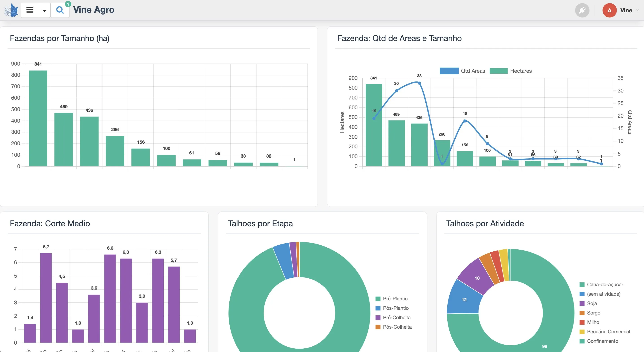Click the Fazenda: Corte Medio heading
The width and height of the screenshot is (644, 352).
click(x=50, y=223)
